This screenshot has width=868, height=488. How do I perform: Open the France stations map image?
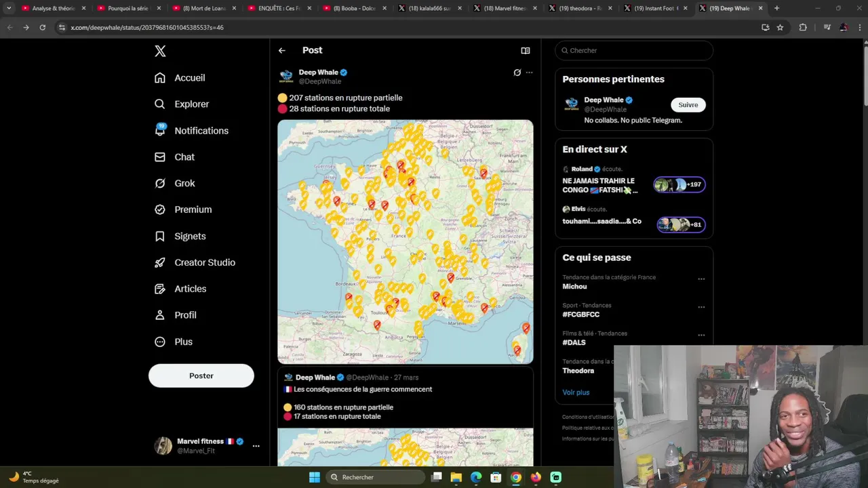[406, 242]
